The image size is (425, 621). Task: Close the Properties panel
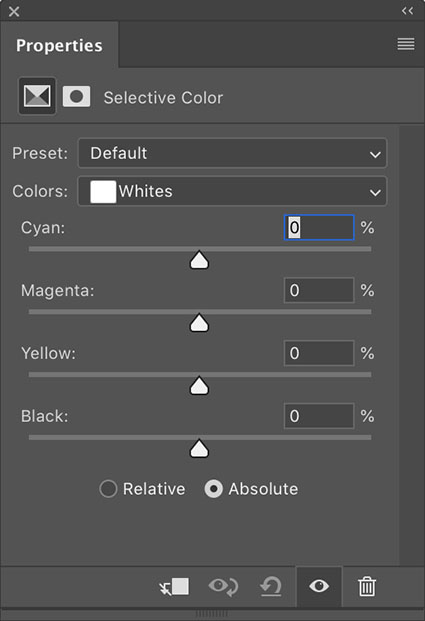click(14, 11)
